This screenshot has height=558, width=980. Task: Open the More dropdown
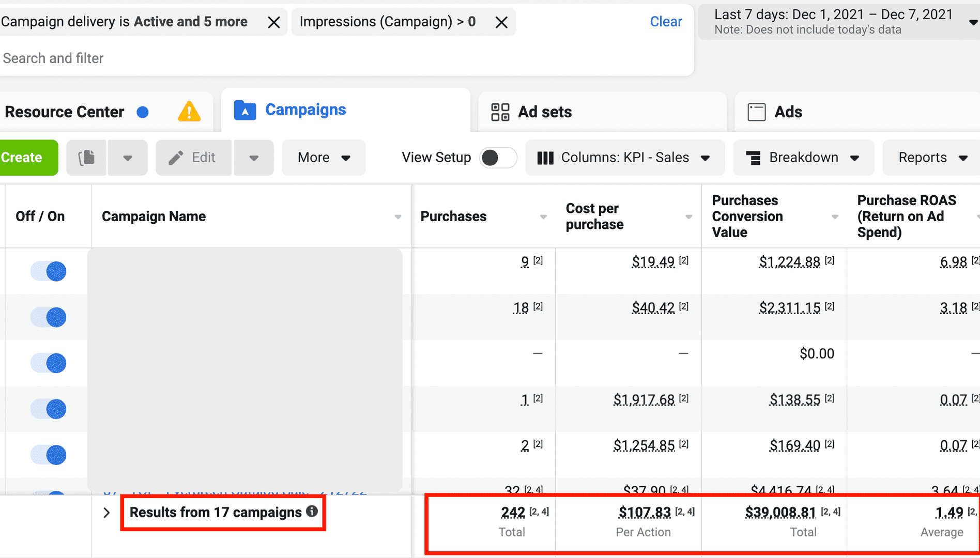click(323, 158)
